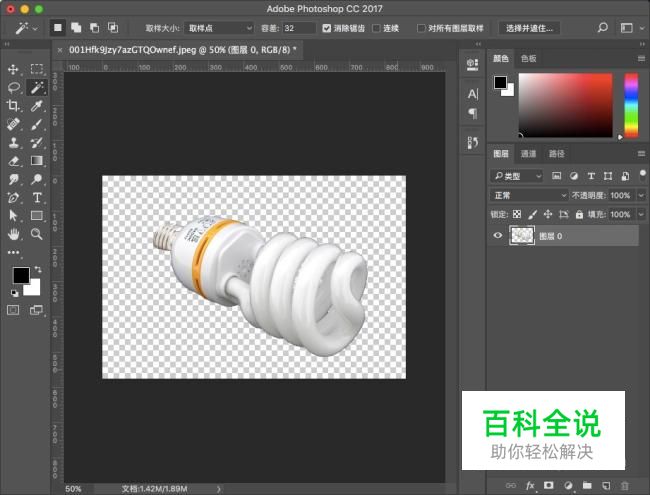Add layer style with fx icon
The height and width of the screenshot is (495, 650).
pyautogui.click(x=529, y=485)
